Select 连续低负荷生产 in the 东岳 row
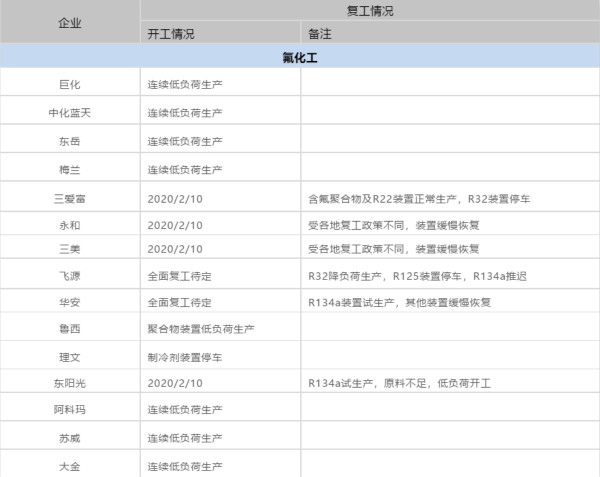600x477 pixels. coord(185,141)
